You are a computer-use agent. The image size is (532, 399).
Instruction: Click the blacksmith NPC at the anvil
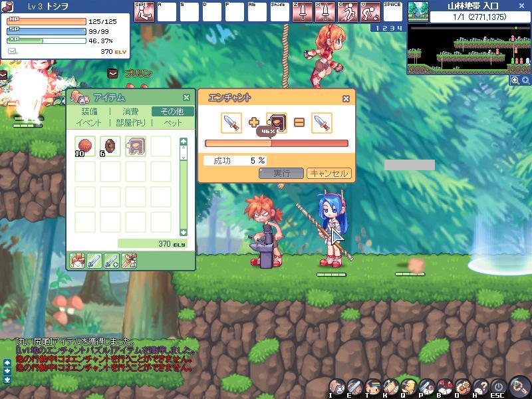(265, 231)
